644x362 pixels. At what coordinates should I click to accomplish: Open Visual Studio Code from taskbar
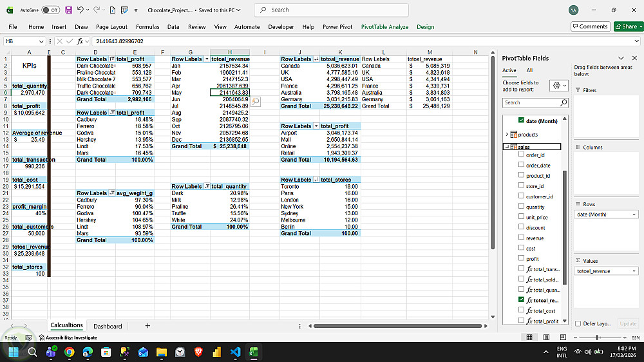point(235,352)
